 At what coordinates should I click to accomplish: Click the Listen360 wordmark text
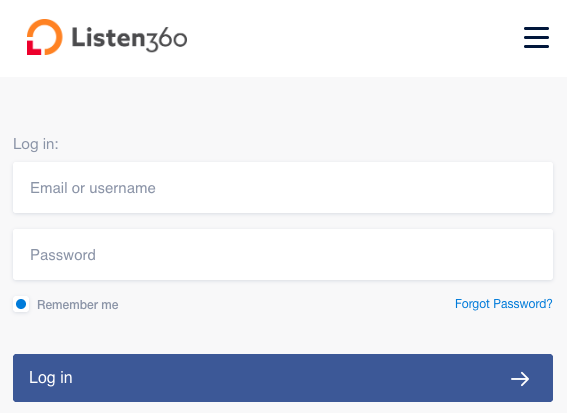coord(129,38)
